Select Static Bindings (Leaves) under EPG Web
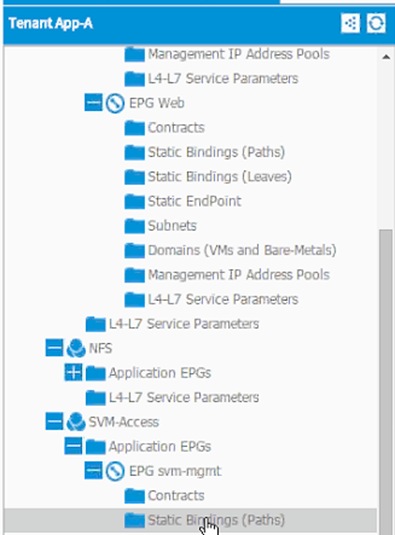The height and width of the screenshot is (535, 395). coord(220,177)
